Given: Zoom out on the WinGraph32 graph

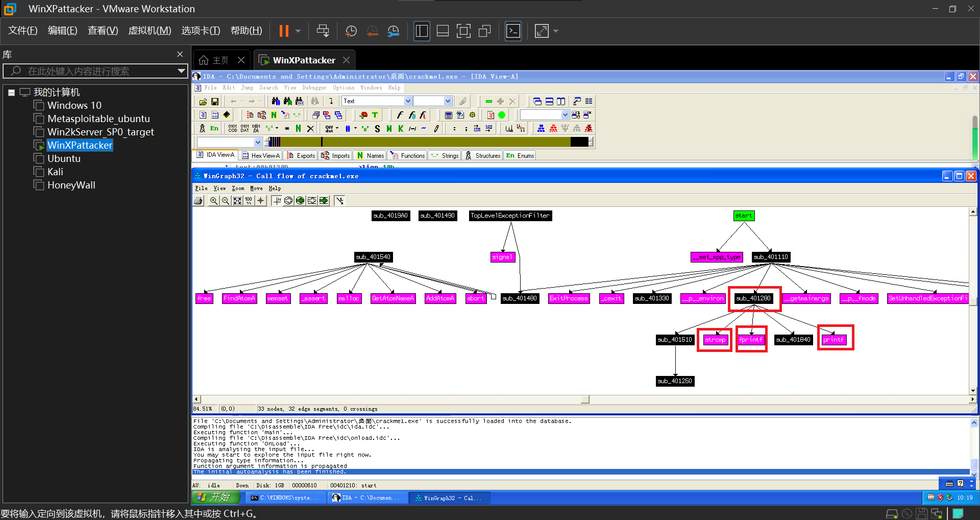Looking at the screenshot, I should (x=226, y=201).
